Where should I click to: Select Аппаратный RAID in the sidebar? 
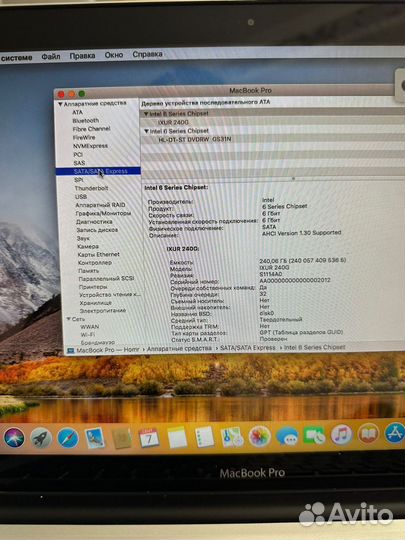100,205
